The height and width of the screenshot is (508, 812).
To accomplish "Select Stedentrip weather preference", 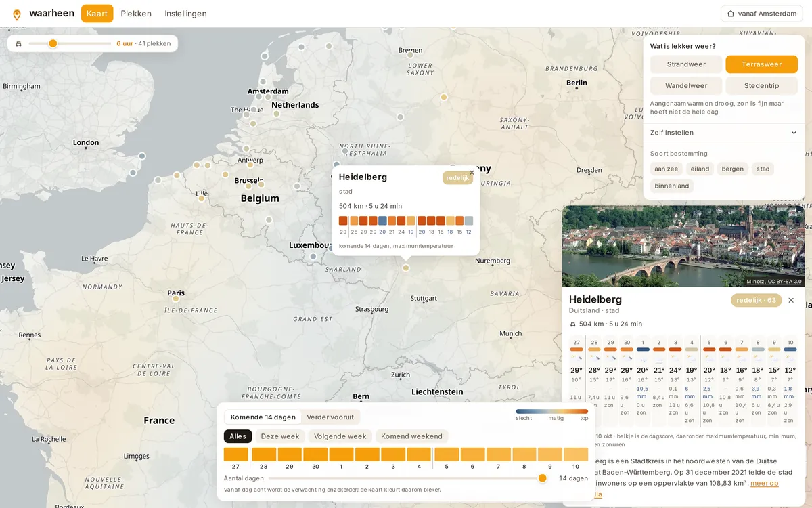I will click(761, 86).
